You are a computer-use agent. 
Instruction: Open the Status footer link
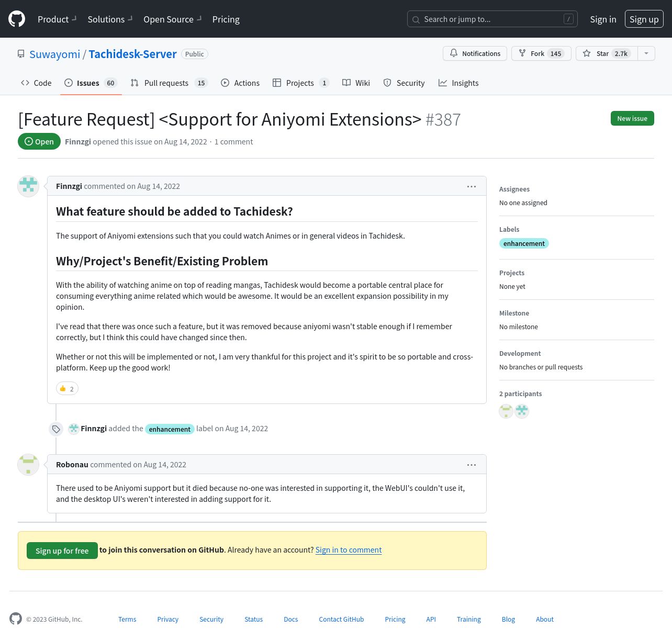254,620
